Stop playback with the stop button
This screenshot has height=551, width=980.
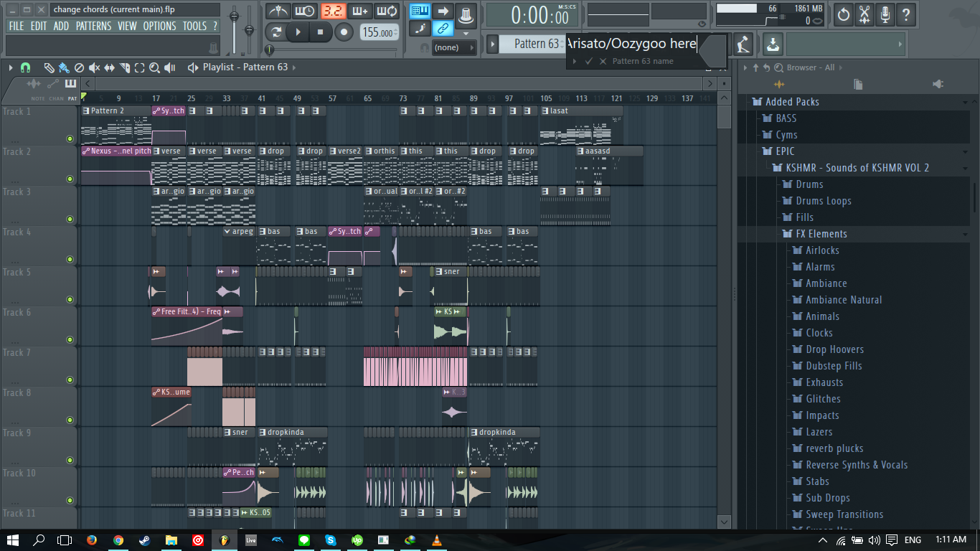[x=320, y=32]
